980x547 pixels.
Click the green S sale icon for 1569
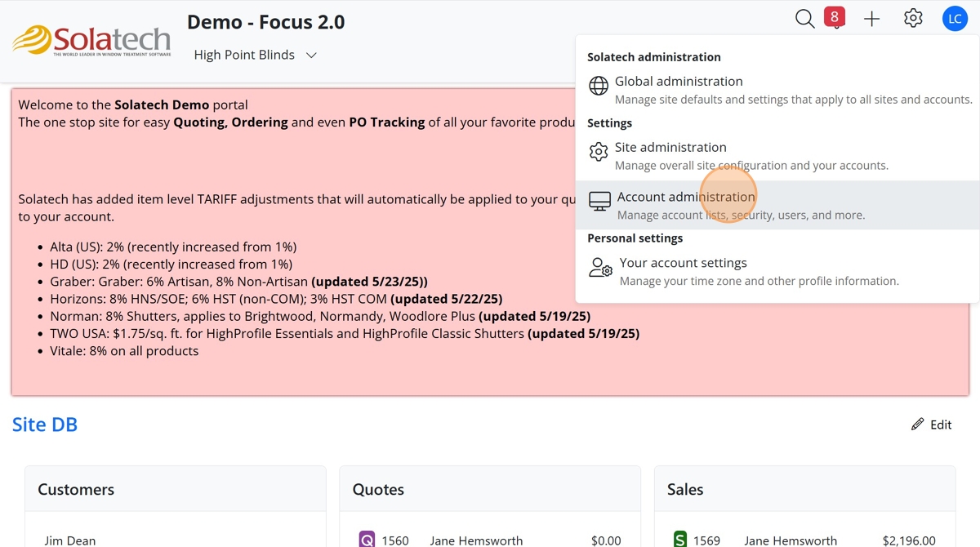pos(680,540)
